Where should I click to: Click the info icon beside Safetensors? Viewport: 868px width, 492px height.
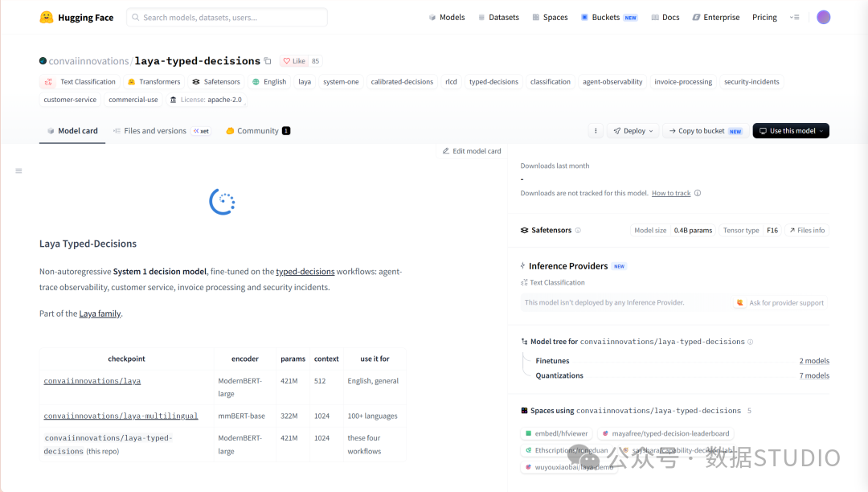578,230
